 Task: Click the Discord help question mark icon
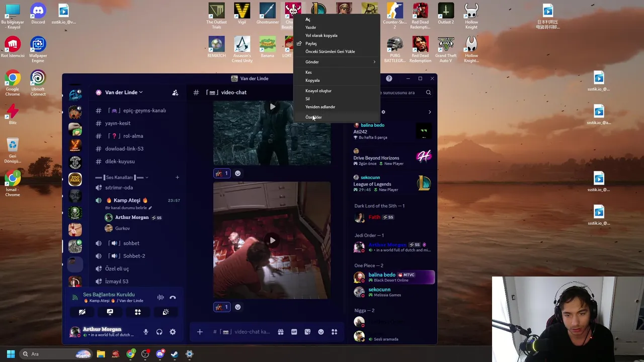[x=389, y=78]
